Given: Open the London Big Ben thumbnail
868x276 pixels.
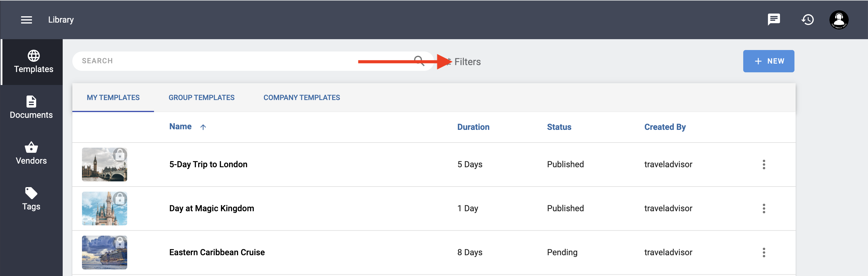Looking at the screenshot, I should (105, 165).
